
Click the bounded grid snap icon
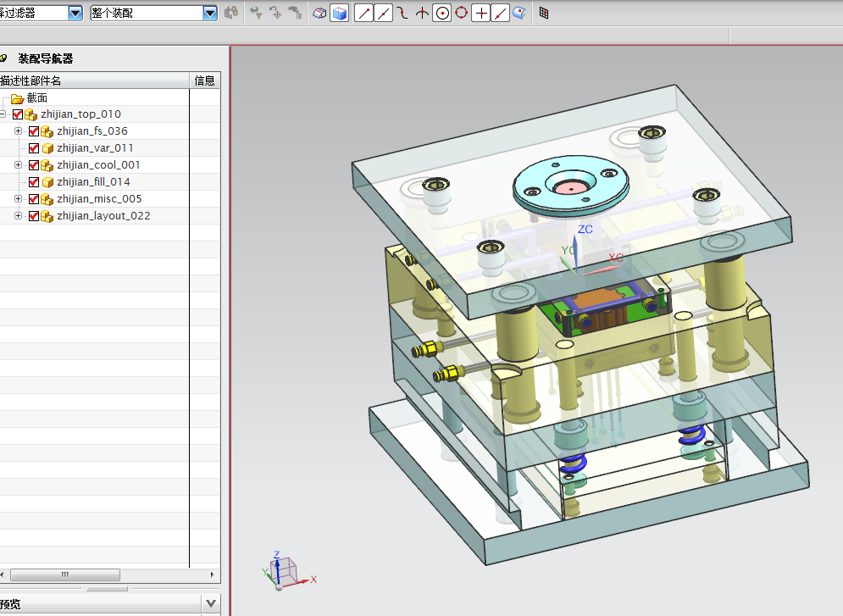coord(544,13)
